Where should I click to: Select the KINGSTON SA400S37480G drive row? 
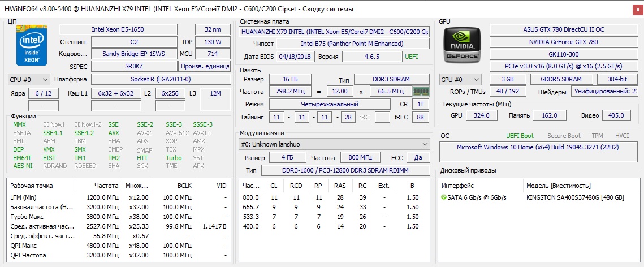click(x=539, y=197)
